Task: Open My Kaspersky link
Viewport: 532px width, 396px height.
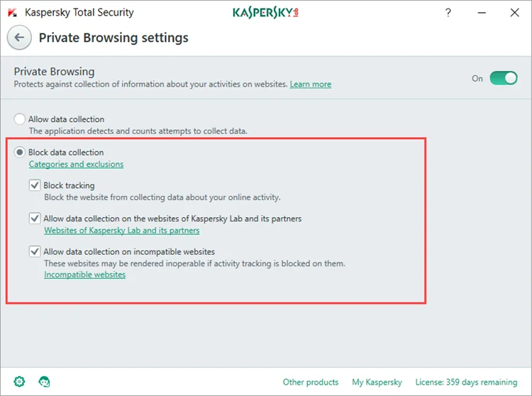Action: (x=377, y=382)
